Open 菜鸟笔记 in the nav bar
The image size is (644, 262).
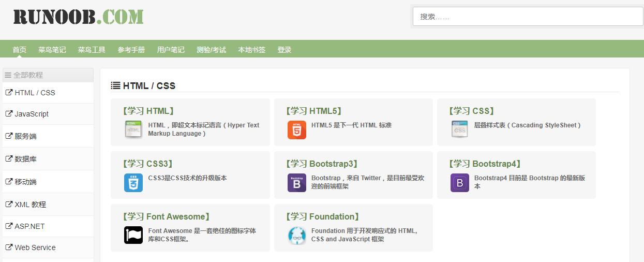point(52,50)
